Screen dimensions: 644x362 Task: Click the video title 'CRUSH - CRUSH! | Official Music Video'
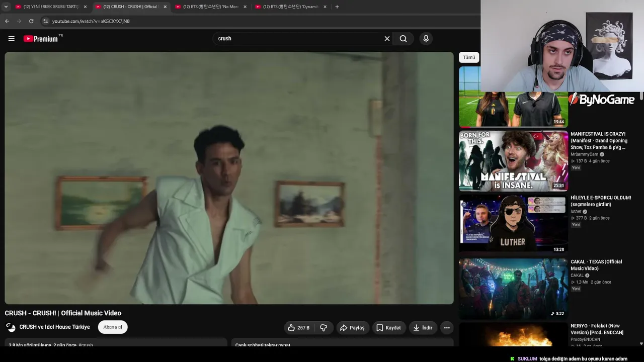pos(63,313)
